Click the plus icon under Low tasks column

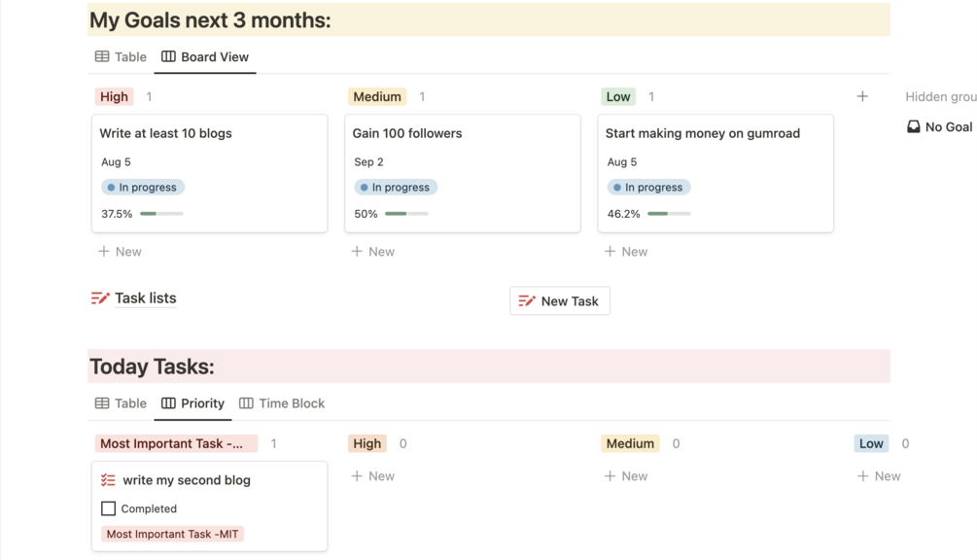(862, 476)
